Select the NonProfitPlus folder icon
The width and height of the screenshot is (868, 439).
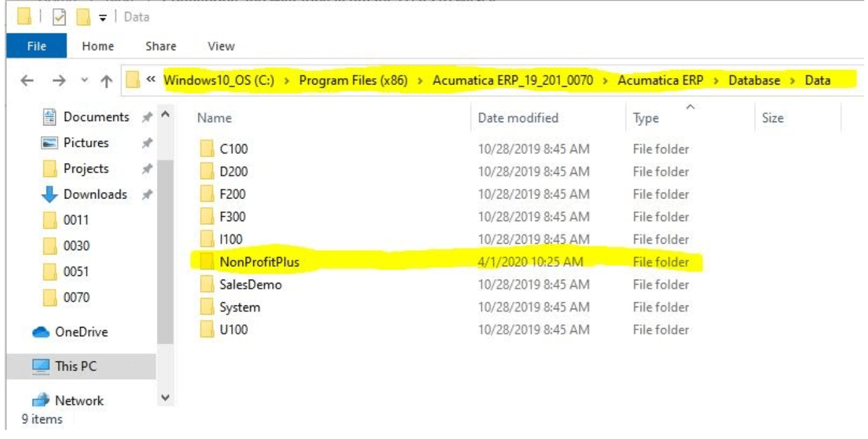coord(207,262)
